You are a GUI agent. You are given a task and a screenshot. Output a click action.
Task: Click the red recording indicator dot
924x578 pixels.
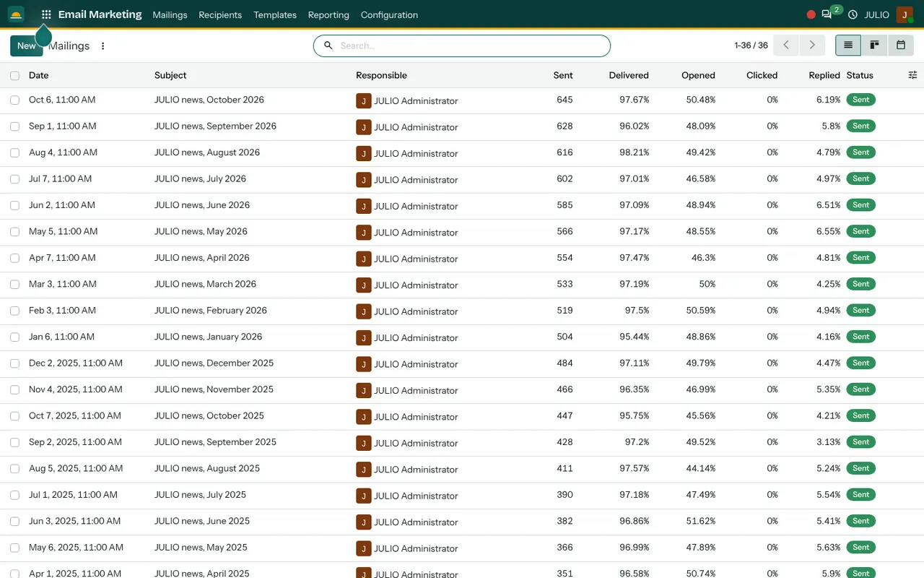point(811,14)
